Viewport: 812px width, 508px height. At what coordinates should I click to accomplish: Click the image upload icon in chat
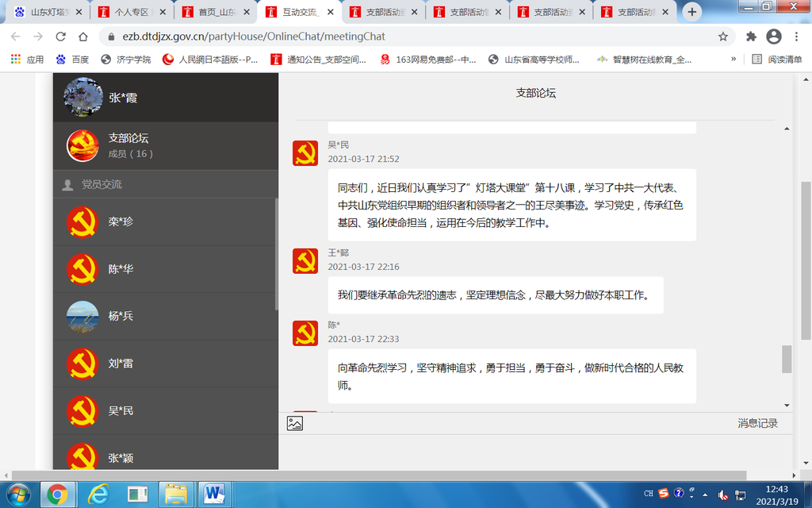(x=295, y=424)
